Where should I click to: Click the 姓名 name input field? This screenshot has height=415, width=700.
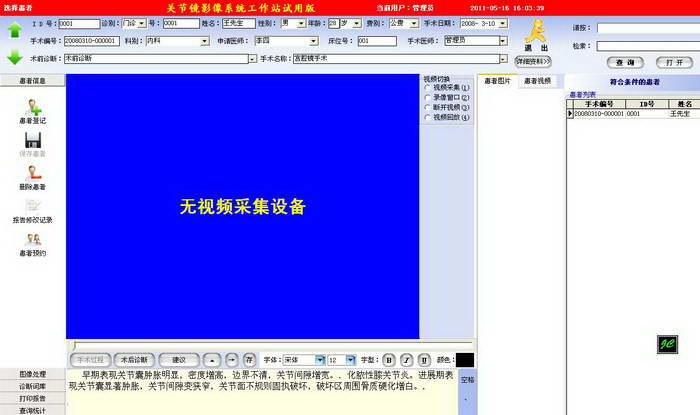click(239, 23)
